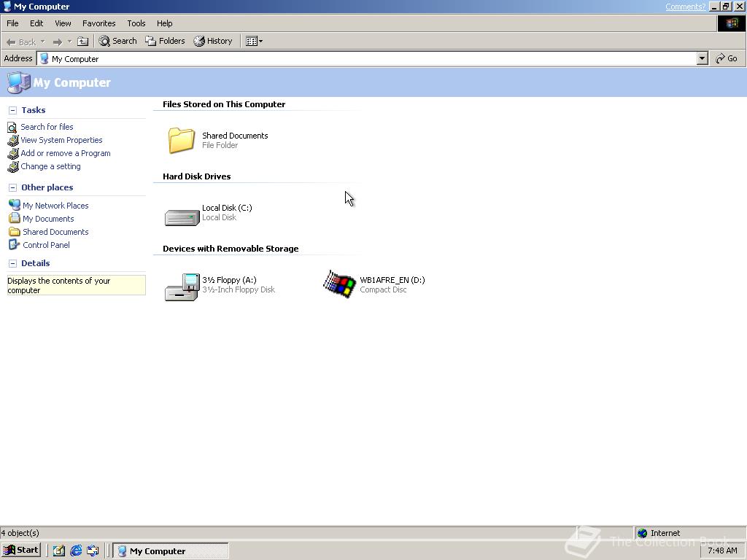Viewport: 747px width, 560px height.
Task: Collapse the Details section
Action: [13, 263]
